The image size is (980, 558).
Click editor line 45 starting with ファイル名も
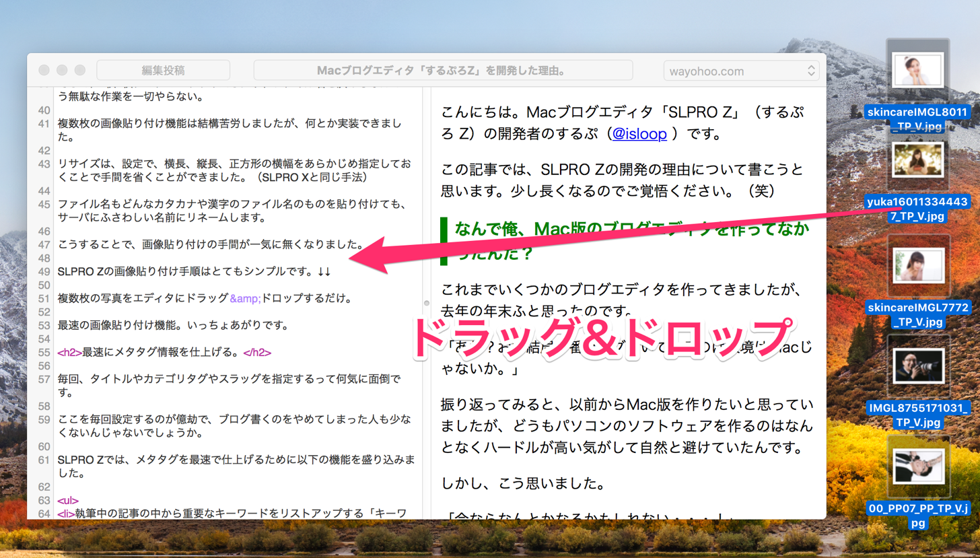coord(234,211)
